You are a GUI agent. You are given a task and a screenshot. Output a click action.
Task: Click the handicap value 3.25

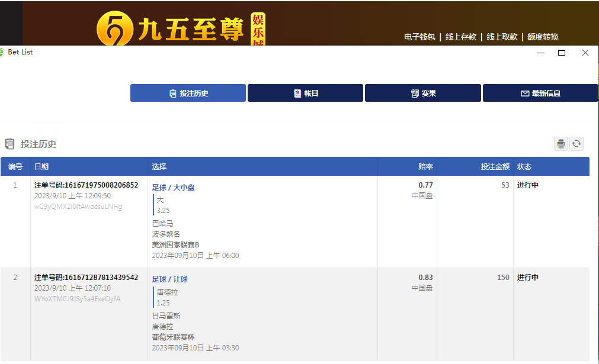[x=163, y=211]
